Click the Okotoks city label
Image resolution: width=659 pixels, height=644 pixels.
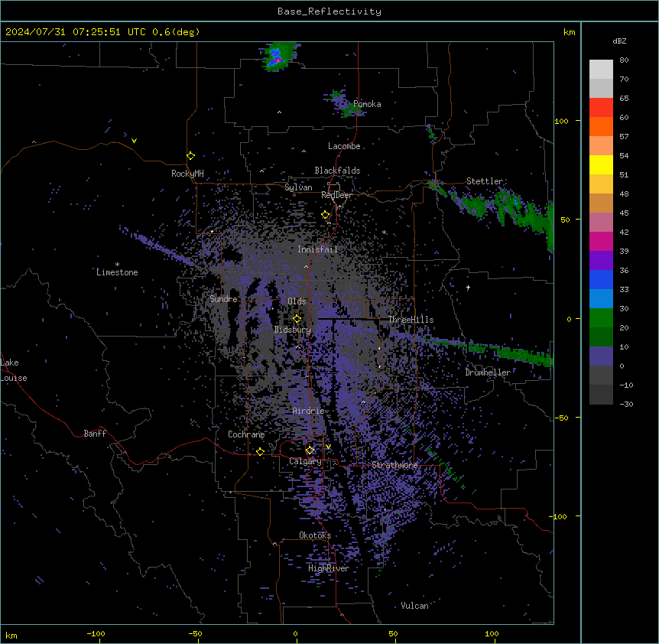(315, 535)
